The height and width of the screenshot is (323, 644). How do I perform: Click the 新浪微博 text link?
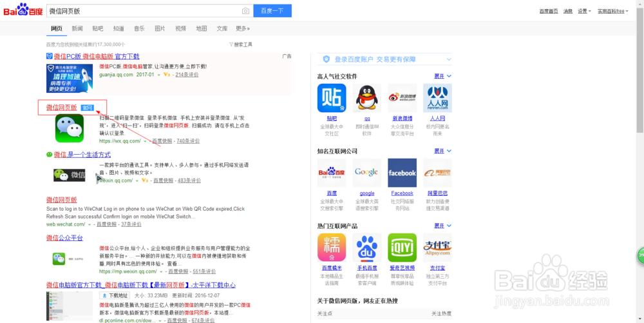pyautogui.click(x=402, y=119)
